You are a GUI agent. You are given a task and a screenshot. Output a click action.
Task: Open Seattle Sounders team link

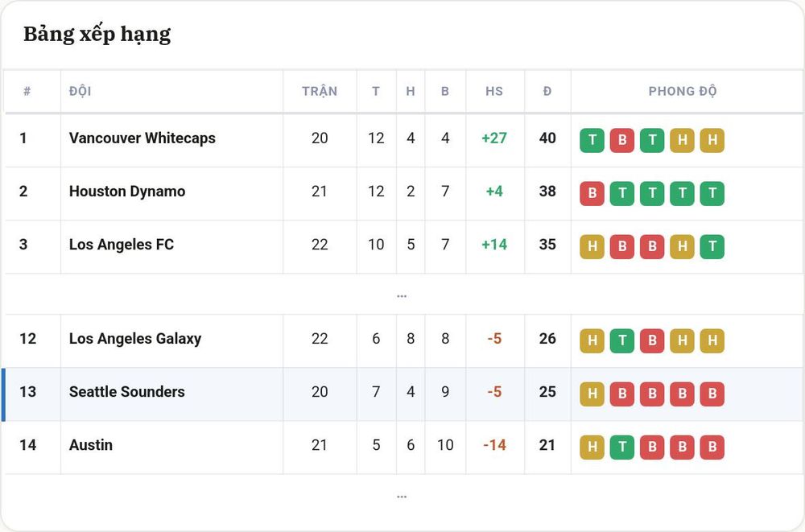[127, 392]
